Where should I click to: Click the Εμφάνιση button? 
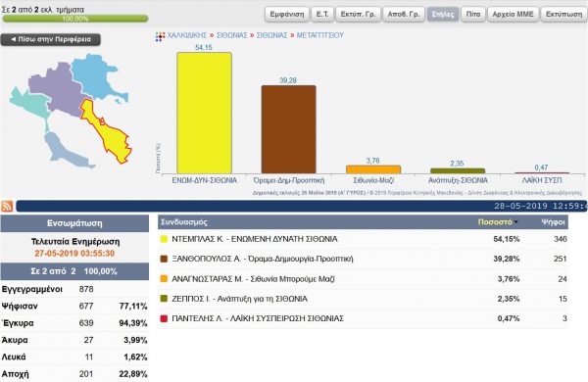click(x=287, y=15)
